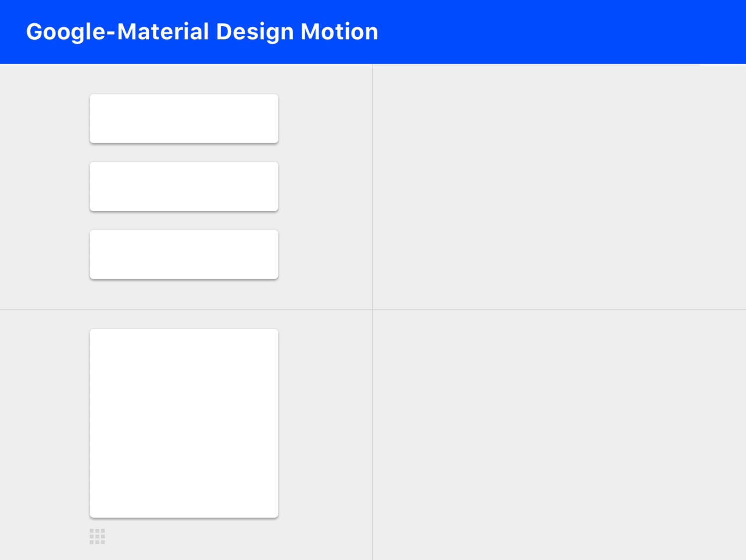Click the "Google-Material Design Motion" title
The height and width of the screenshot is (560, 746).
pyautogui.click(x=202, y=32)
